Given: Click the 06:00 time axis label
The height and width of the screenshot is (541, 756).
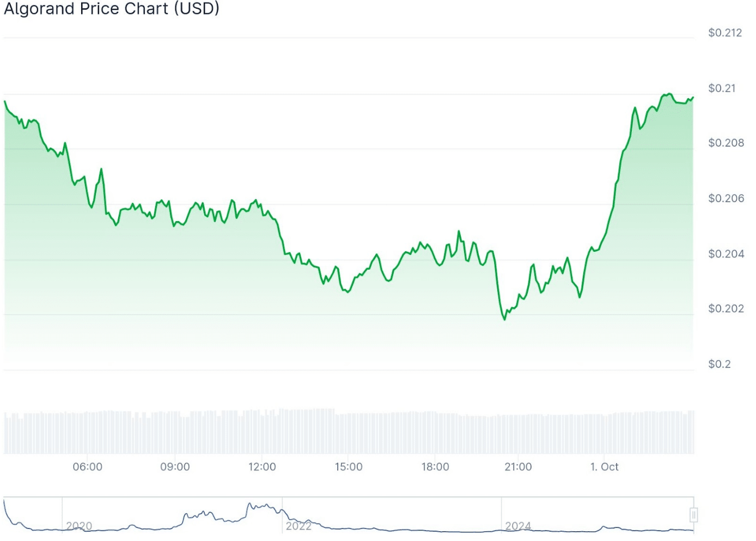Looking at the screenshot, I should (x=88, y=467).
